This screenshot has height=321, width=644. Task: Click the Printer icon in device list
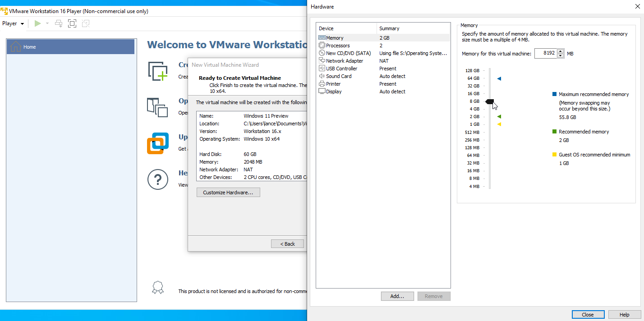322,84
